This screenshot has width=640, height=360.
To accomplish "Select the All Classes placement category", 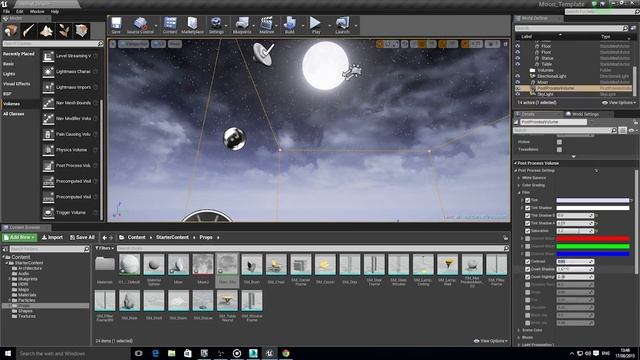I will pos(14,114).
